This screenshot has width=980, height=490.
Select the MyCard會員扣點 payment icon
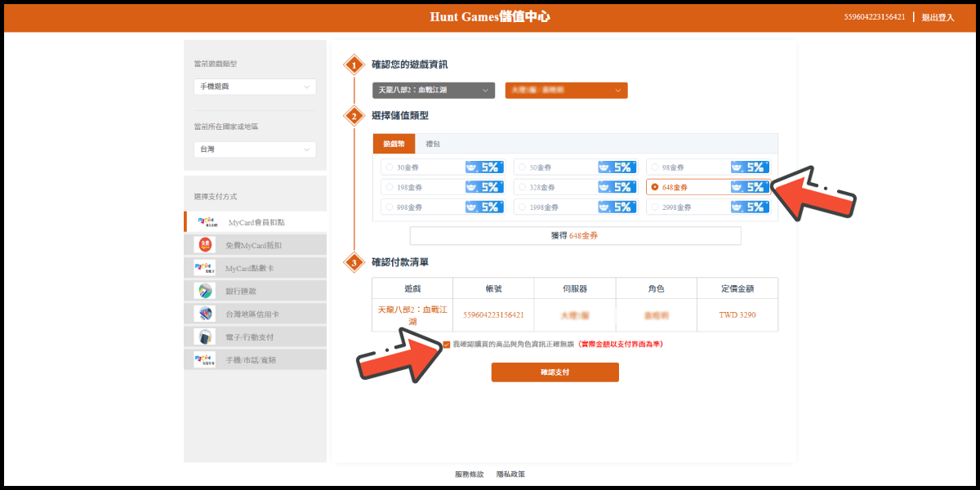pyautogui.click(x=206, y=222)
